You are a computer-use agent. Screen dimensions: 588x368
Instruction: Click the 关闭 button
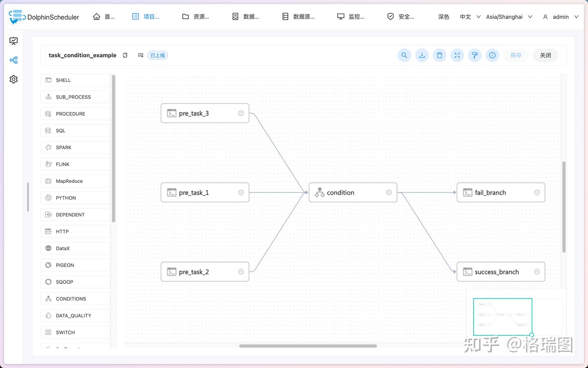[545, 55]
